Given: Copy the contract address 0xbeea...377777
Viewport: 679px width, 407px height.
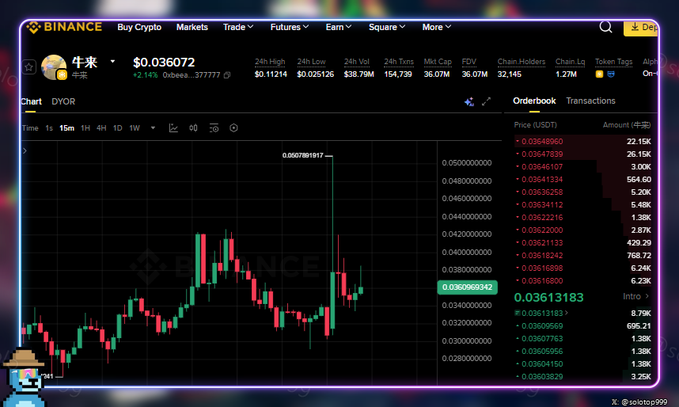Looking at the screenshot, I should click(x=227, y=75).
